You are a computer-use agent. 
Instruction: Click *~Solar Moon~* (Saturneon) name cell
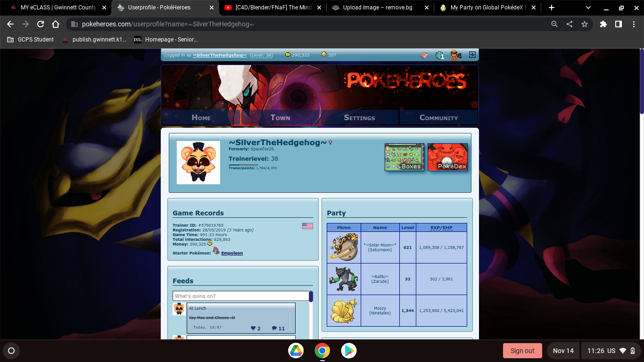click(x=380, y=247)
